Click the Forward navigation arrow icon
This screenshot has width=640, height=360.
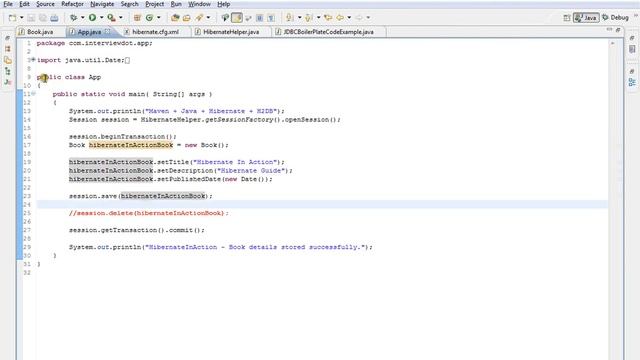tap(359, 18)
